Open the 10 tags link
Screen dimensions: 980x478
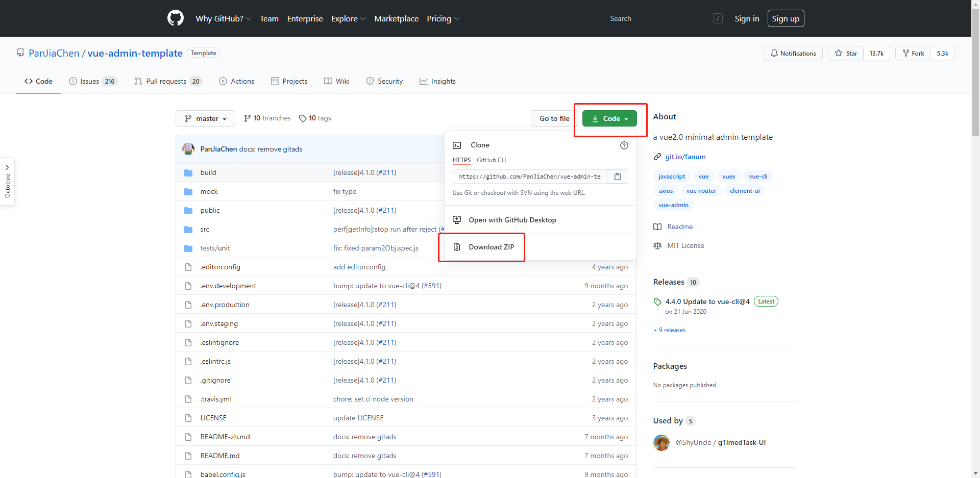coord(315,118)
